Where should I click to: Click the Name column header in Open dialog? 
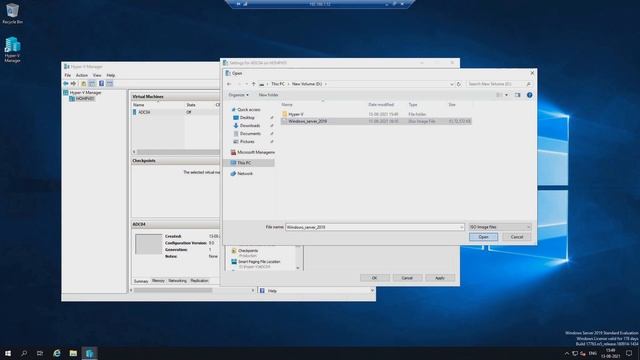pos(287,105)
